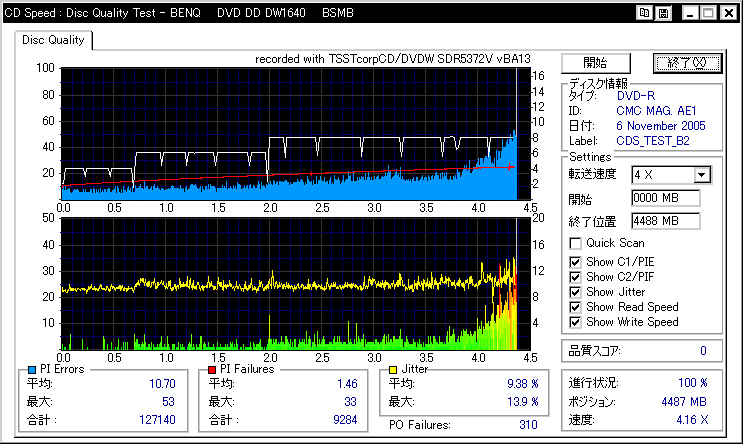Click the 終了位置 4488 MB input field
The height and width of the screenshot is (444, 743).
coord(665,221)
